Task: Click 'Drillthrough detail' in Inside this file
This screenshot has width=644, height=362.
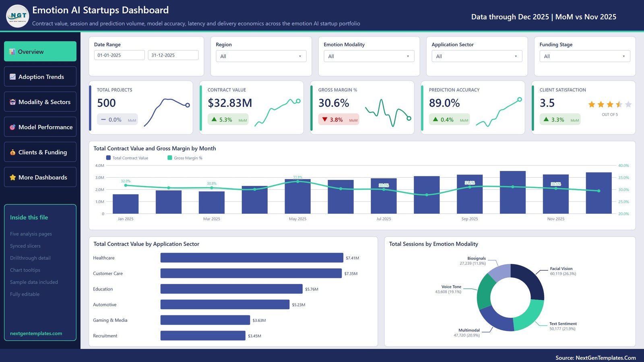Action: coord(30,258)
